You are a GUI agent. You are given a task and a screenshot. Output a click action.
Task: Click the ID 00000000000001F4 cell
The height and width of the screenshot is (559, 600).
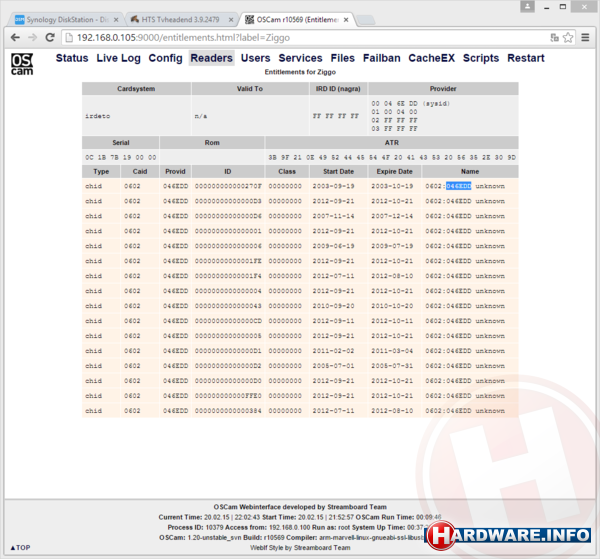pyautogui.click(x=228, y=276)
